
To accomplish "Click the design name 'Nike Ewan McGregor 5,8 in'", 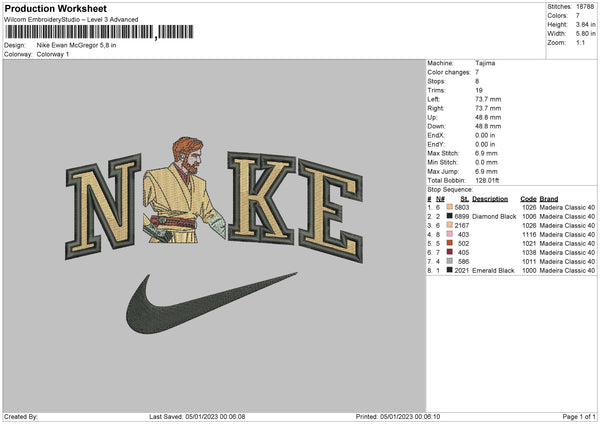I will point(77,45).
